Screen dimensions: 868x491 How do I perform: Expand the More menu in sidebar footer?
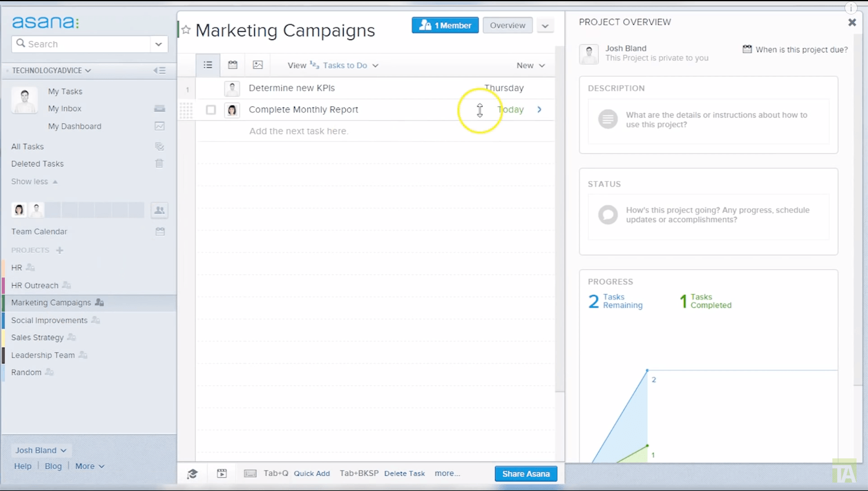click(x=90, y=466)
